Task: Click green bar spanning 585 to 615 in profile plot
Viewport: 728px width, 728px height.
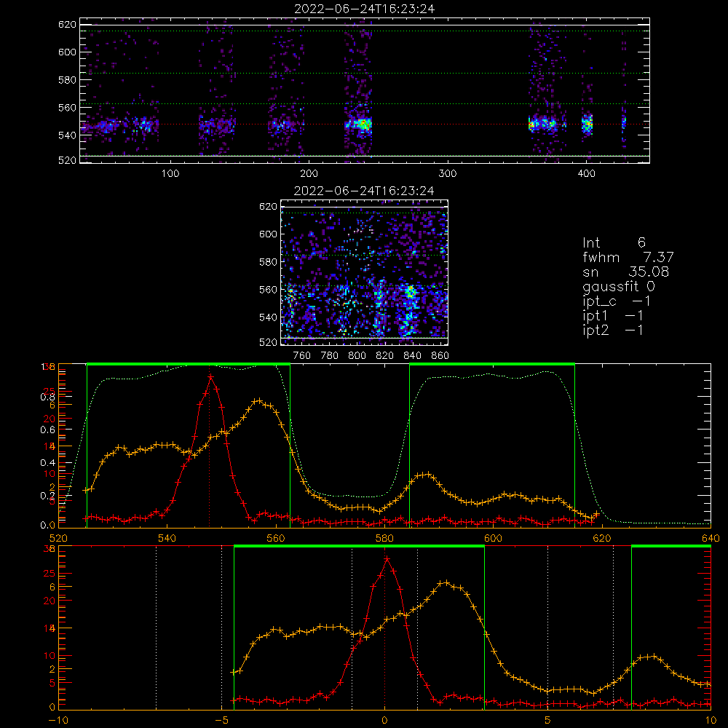Action: pyautogui.click(x=492, y=365)
